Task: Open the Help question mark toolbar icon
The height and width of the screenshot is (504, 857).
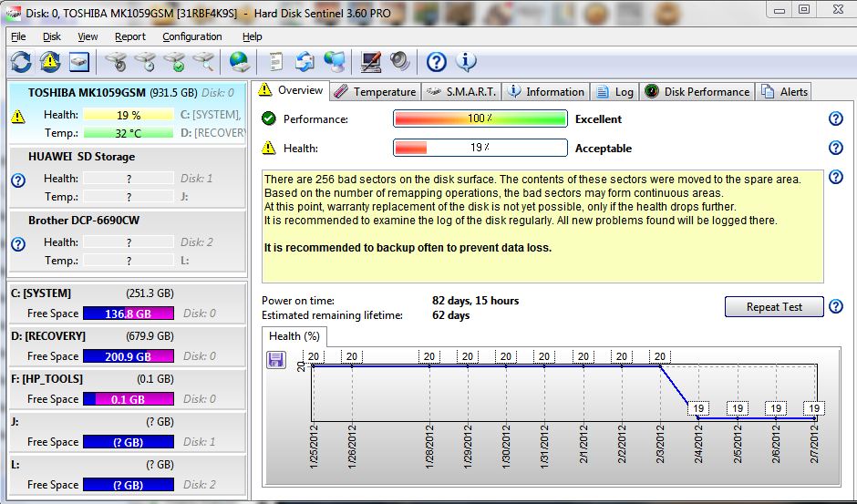Action: point(436,62)
